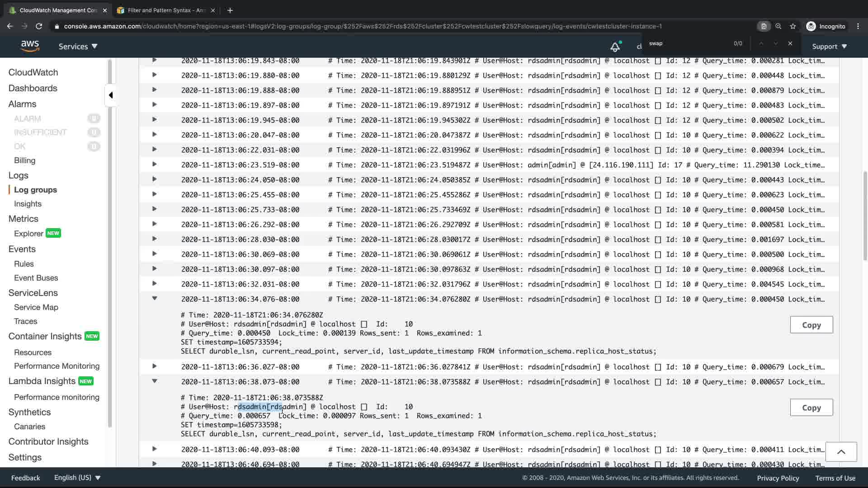Click the AWS logo home icon
868x488 pixels.
point(30,46)
